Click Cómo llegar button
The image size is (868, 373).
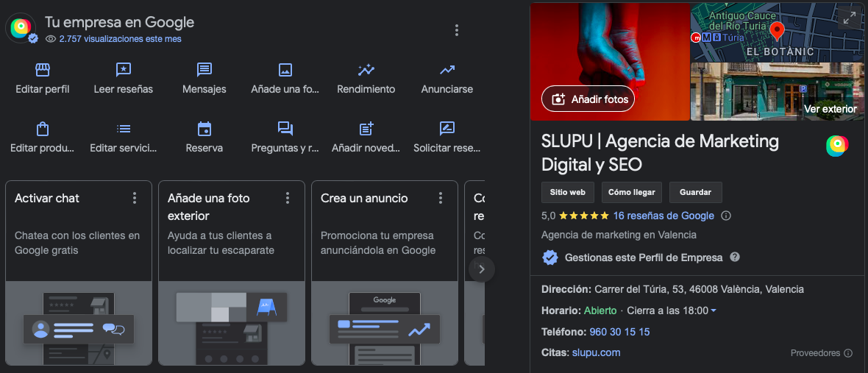[x=632, y=193]
